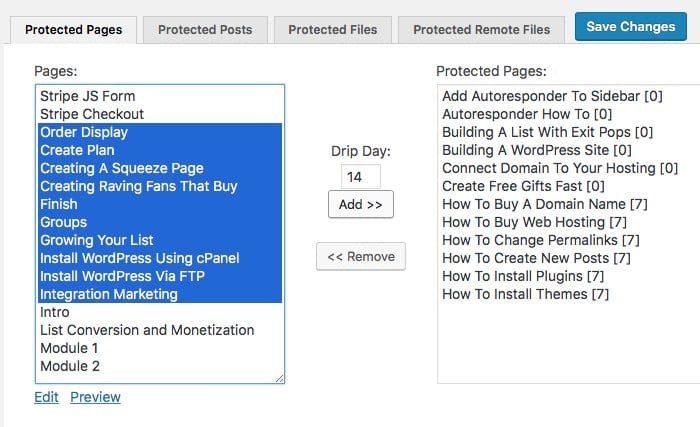
Task: Click the Add >> button
Action: (x=361, y=205)
